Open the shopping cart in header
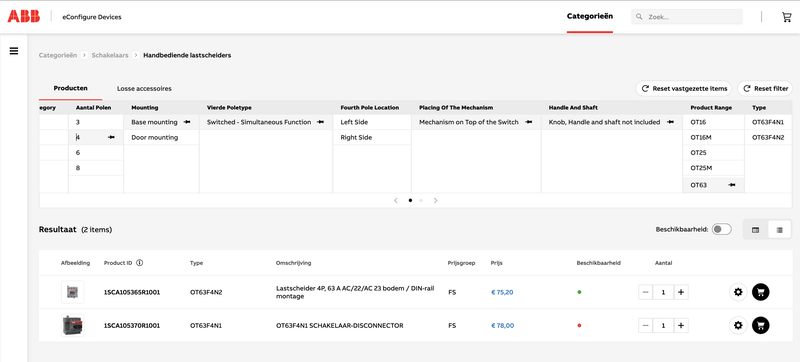This screenshot has height=362, width=800. tap(786, 17)
